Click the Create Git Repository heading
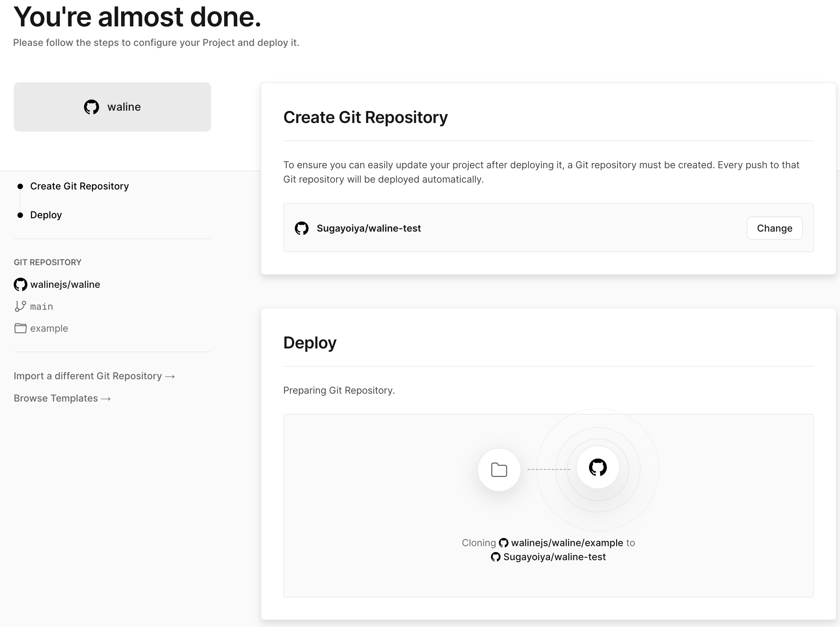 coord(365,117)
